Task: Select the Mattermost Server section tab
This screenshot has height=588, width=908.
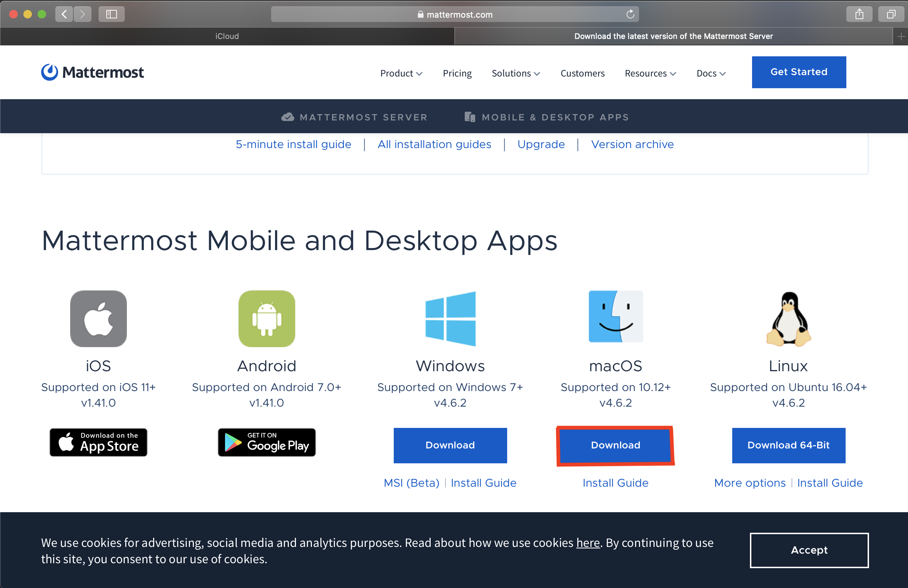Action: point(354,117)
